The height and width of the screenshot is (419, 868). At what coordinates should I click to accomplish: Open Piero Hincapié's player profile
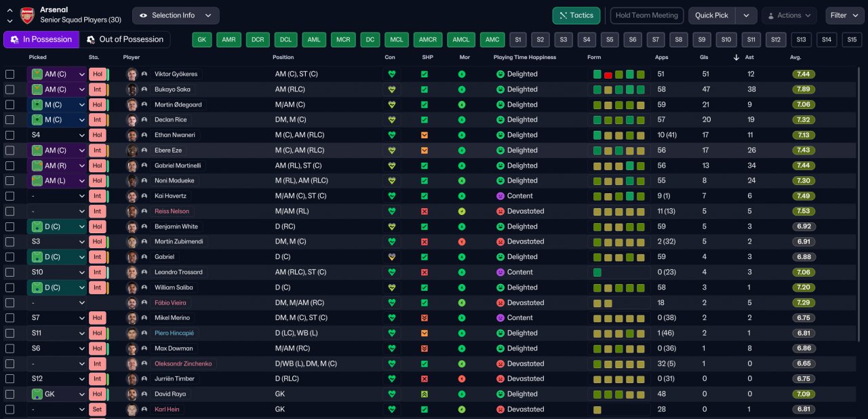tap(174, 334)
